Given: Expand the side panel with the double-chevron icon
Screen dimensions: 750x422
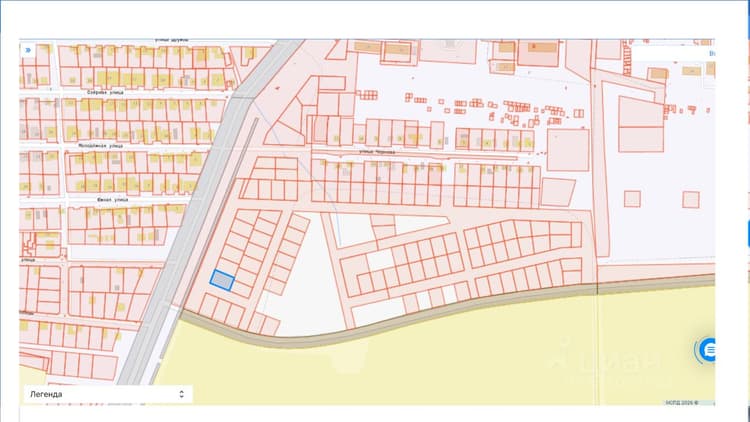Looking at the screenshot, I should (x=28, y=50).
